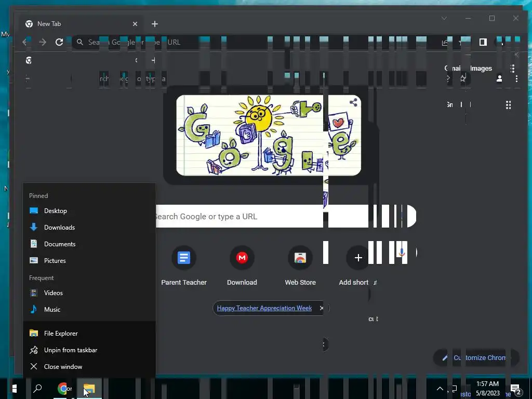The image size is (532, 399).
Task: Open the Google apps grid beside Images
Action: point(512,68)
